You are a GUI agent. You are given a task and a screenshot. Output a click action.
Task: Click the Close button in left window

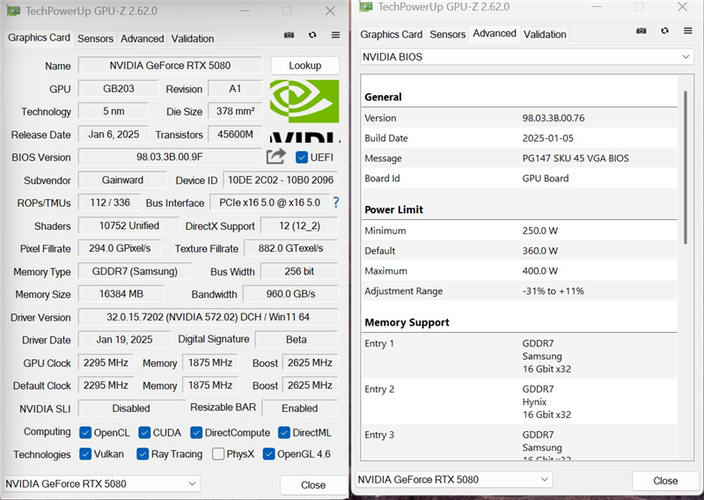pos(312,484)
